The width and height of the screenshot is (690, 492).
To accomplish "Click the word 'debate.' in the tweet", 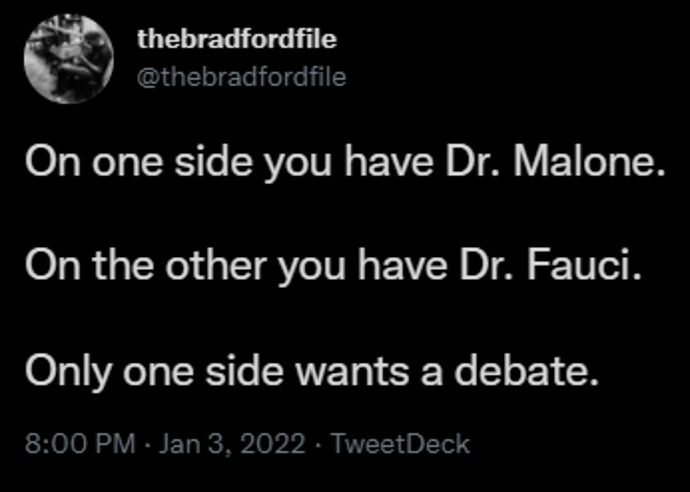I will click(x=527, y=370).
